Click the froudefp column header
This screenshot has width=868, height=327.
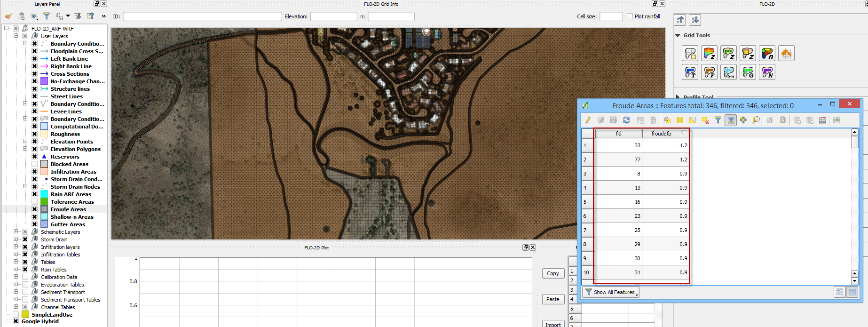coord(661,134)
